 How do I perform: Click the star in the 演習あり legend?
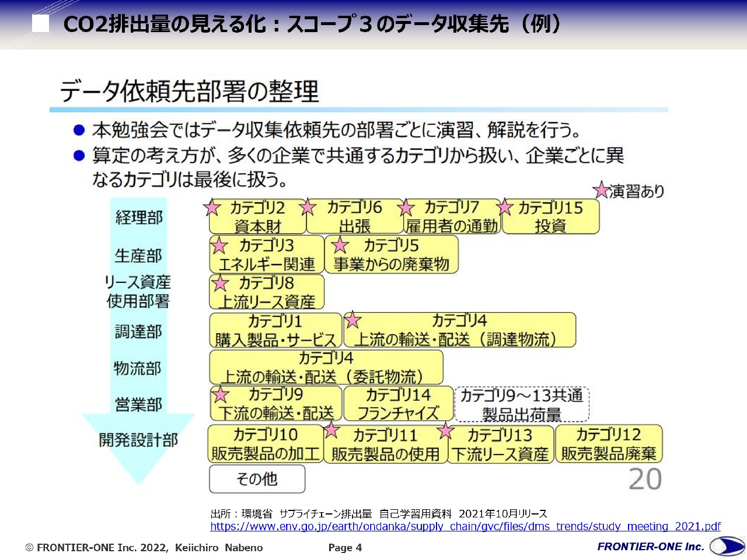(601, 190)
